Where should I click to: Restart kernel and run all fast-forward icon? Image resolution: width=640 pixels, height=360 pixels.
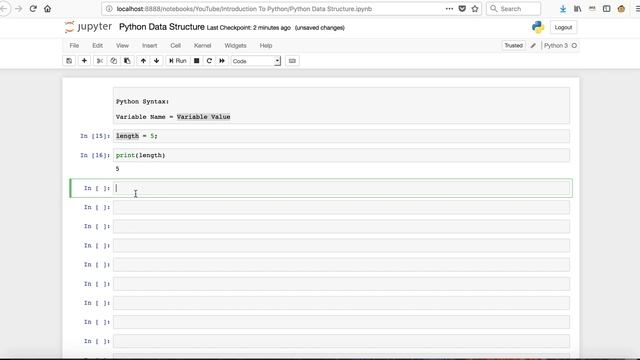tap(222, 61)
